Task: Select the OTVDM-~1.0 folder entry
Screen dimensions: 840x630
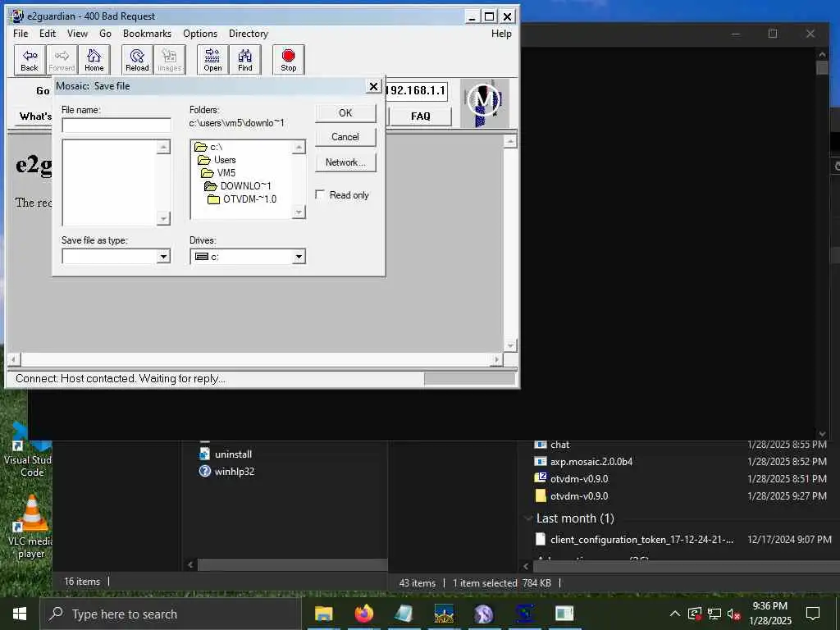Action: point(242,199)
